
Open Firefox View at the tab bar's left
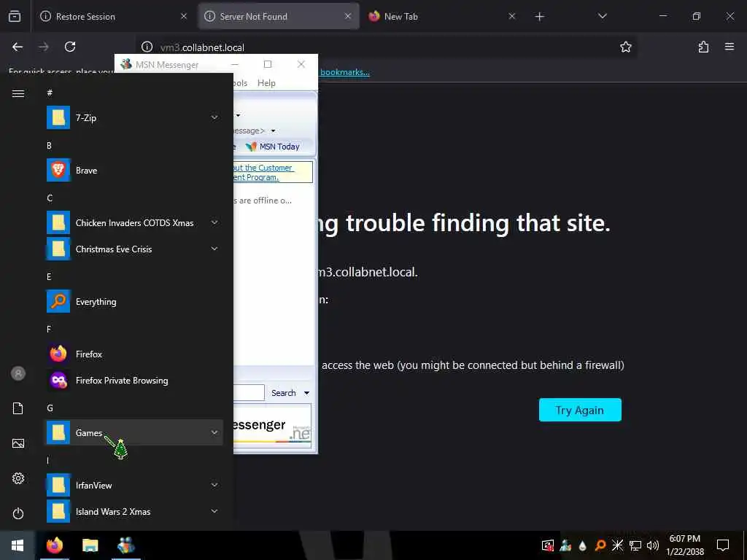coord(15,16)
